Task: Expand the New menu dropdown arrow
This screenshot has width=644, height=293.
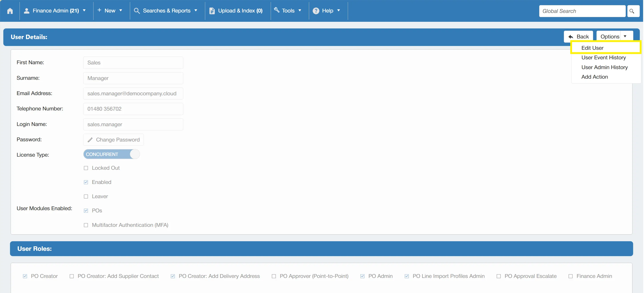Action: [x=121, y=10]
